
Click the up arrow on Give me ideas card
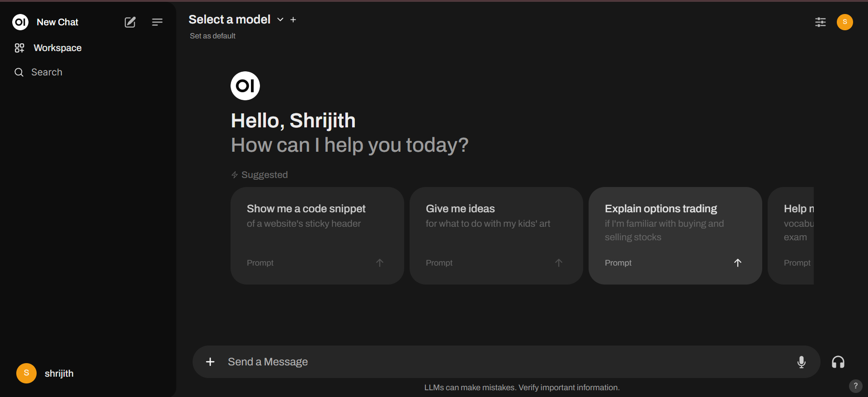(559, 263)
